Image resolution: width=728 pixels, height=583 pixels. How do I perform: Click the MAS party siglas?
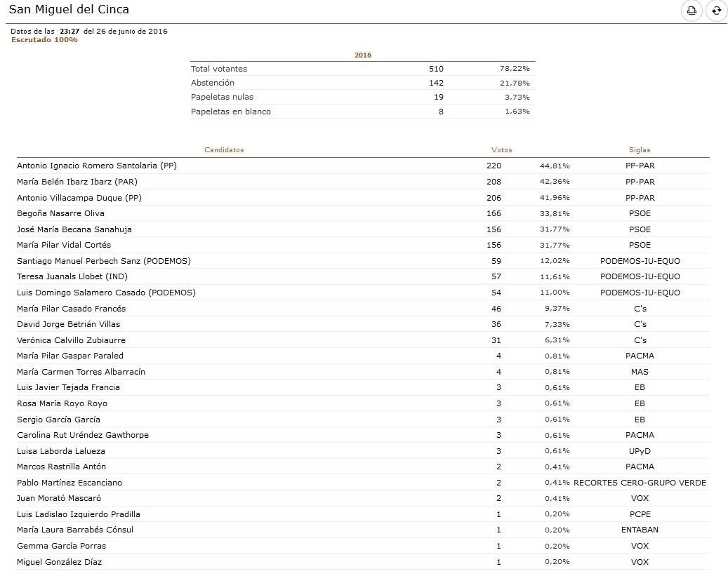point(640,372)
